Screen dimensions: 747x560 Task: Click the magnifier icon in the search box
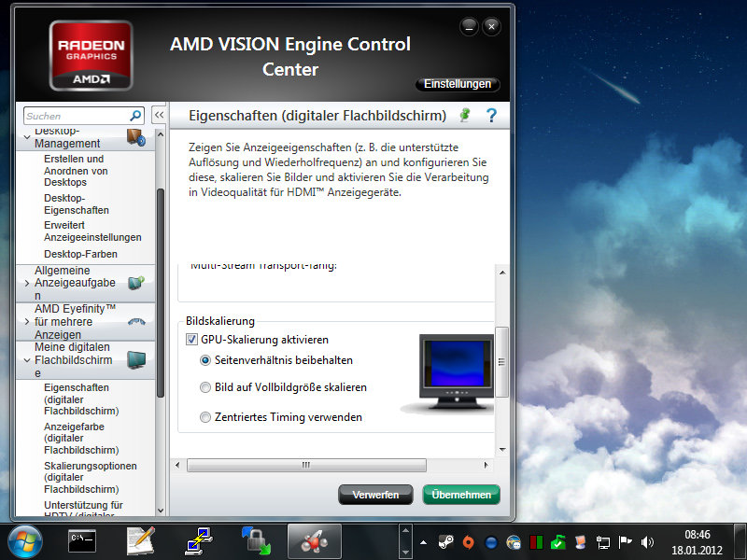click(134, 115)
